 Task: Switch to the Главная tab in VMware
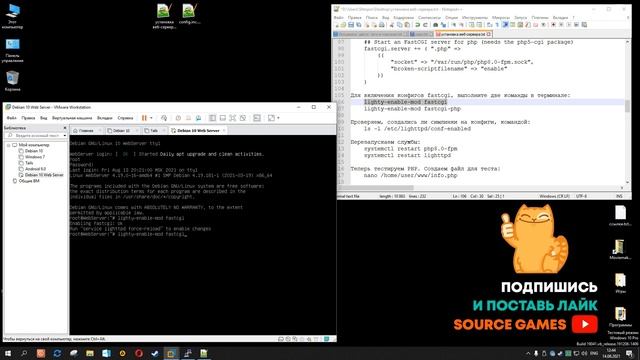pyautogui.click(x=86, y=131)
